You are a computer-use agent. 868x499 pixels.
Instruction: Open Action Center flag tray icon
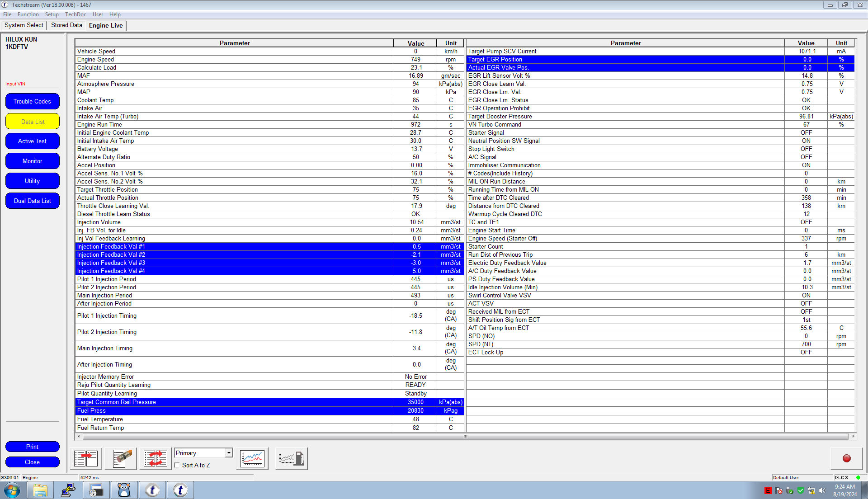(x=779, y=490)
